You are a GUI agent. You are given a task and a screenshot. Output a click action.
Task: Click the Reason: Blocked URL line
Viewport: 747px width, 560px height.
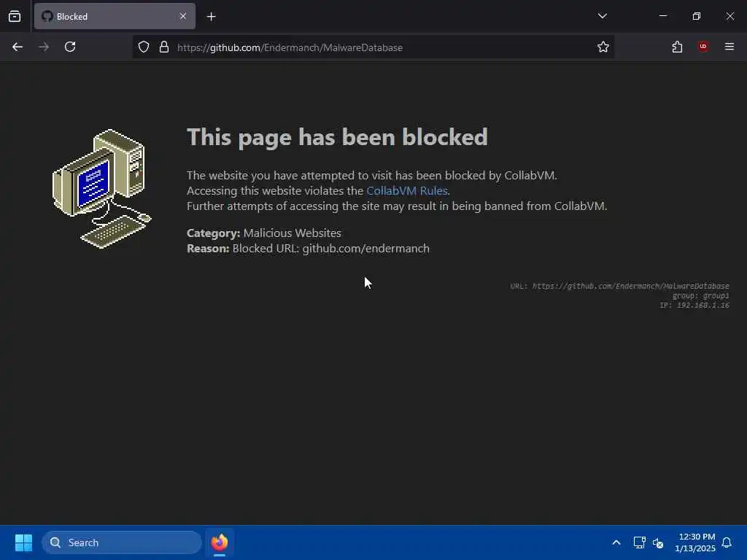click(x=309, y=248)
